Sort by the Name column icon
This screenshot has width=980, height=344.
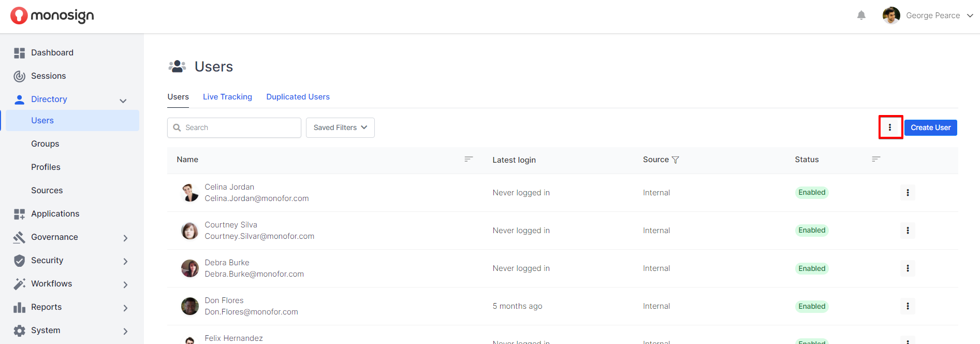[x=469, y=159]
